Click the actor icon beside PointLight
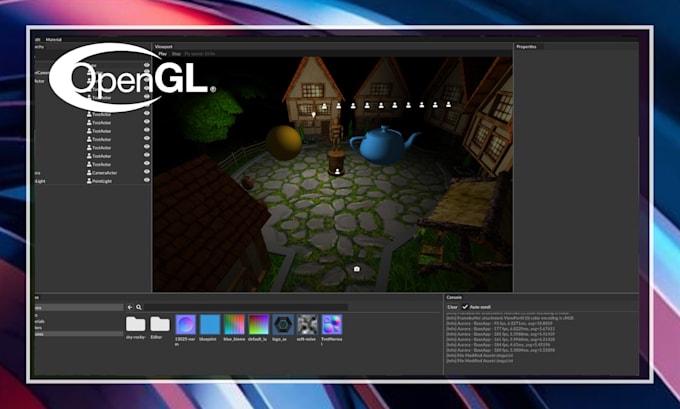This screenshot has width=680, height=409. pyautogui.click(x=89, y=181)
